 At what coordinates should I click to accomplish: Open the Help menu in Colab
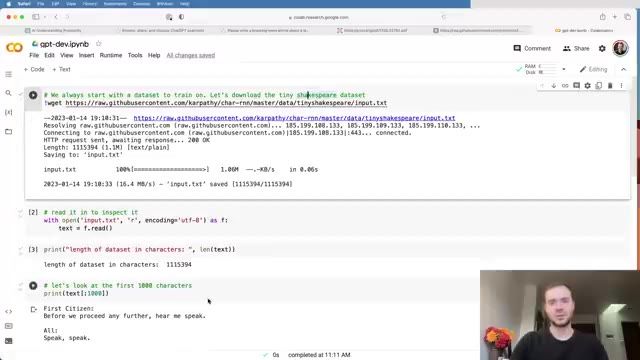(154, 55)
